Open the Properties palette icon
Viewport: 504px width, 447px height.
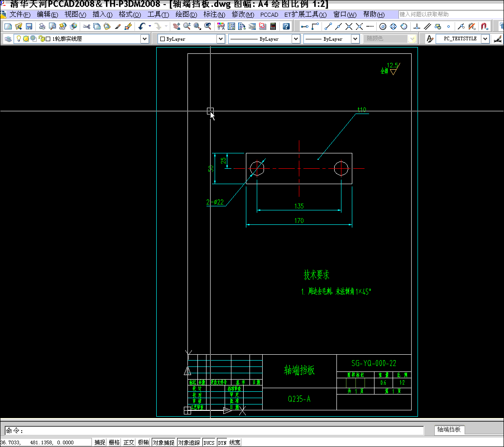[221, 26]
